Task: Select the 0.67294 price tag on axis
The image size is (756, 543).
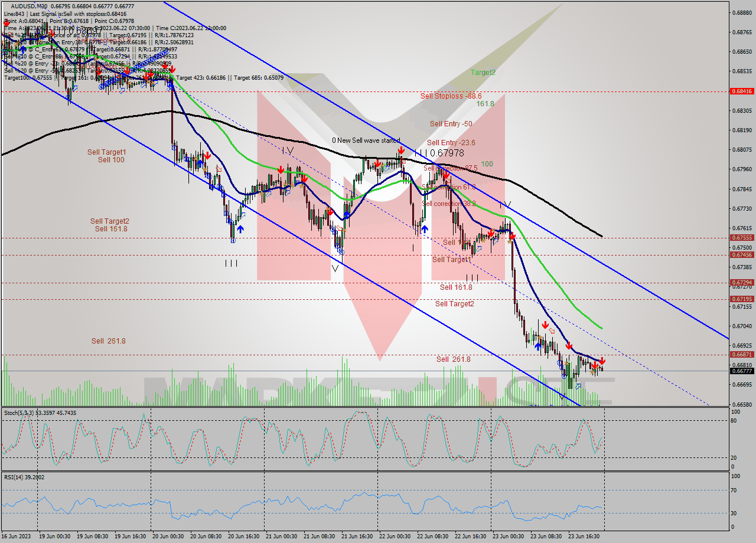Action: [x=742, y=283]
